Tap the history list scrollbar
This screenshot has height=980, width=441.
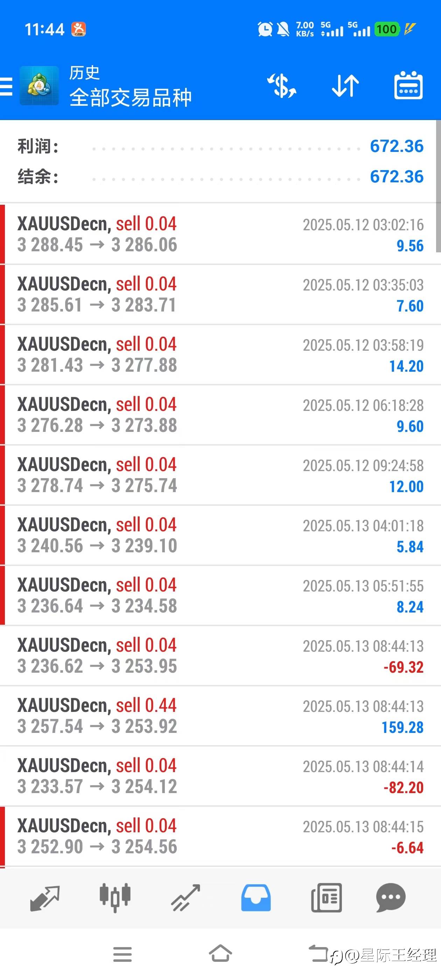click(x=438, y=187)
